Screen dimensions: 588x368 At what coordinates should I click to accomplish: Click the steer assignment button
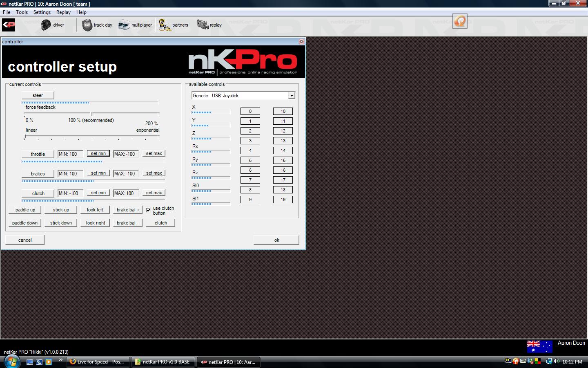pyautogui.click(x=38, y=95)
